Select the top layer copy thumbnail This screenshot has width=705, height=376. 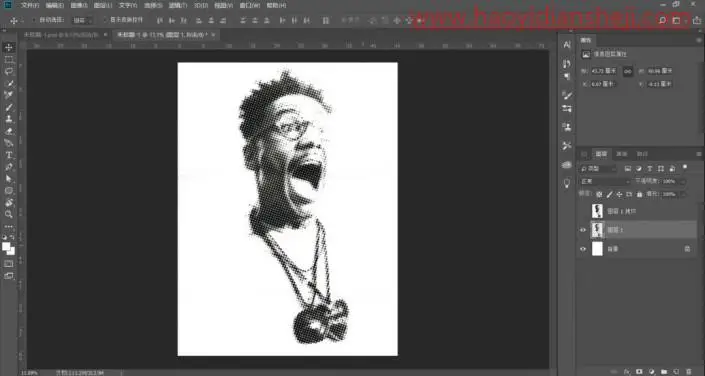pos(597,210)
